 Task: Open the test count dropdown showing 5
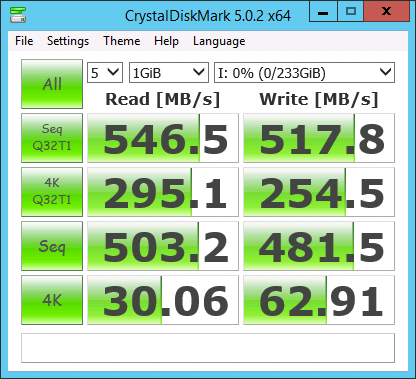tap(105, 72)
